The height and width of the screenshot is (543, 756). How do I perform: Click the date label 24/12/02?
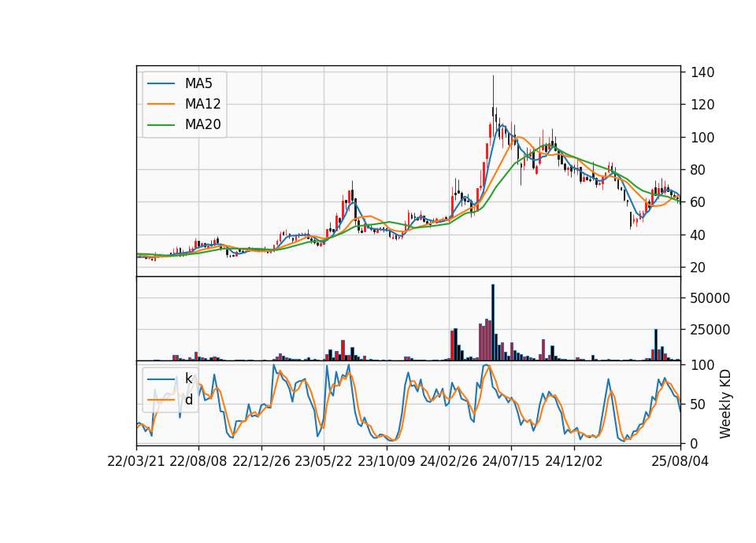(x=574, y=461)
